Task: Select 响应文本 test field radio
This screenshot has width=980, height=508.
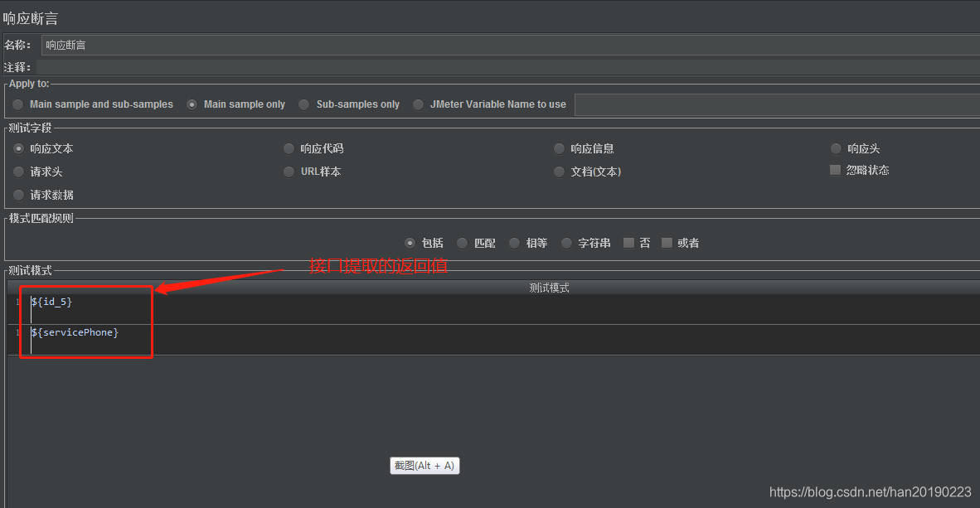Action: click(19, 148)
